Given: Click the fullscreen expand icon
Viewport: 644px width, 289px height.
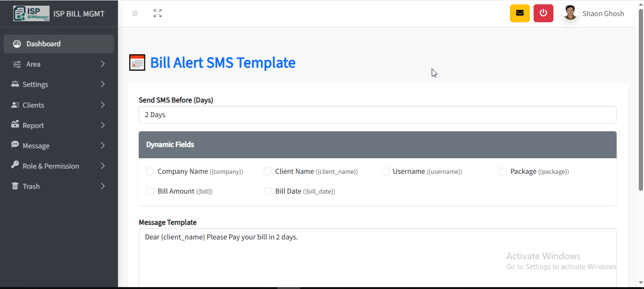Looking at the screenshot, I should coord(158,13).
